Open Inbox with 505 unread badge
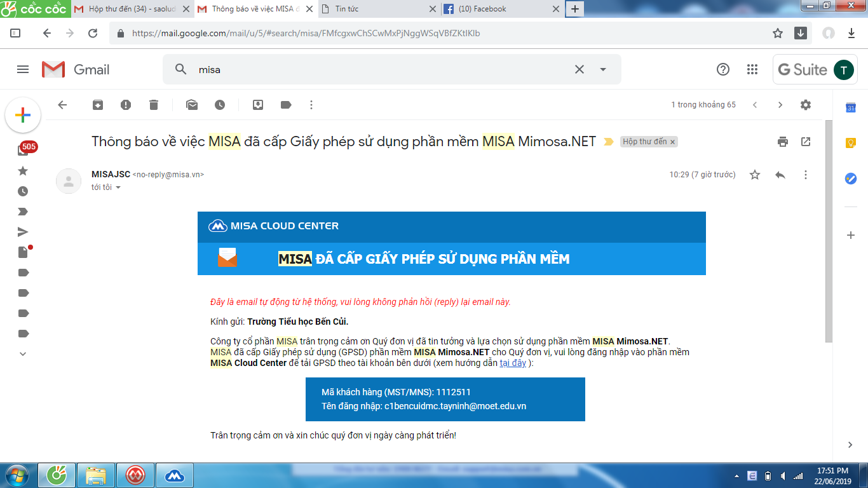Viewport: 868px width, 488px height. click(x=23, y=151)
